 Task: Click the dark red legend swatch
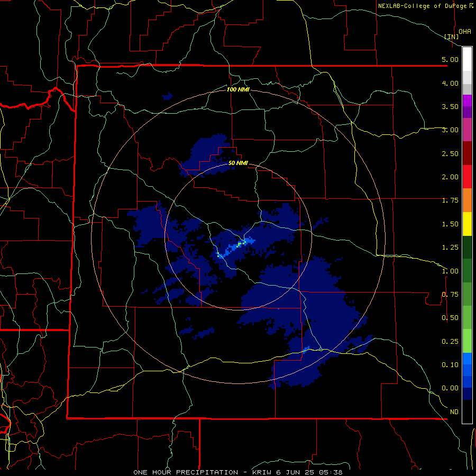click(467, 153)
